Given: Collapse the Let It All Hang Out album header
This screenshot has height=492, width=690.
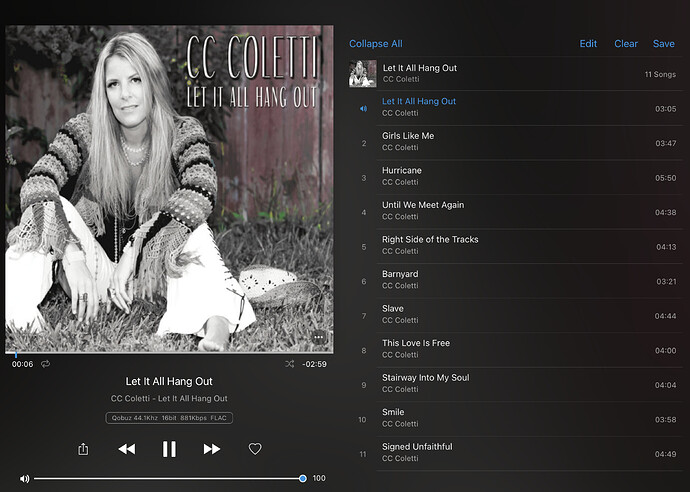Looking at the screenshot, I should click(x=516, y=73).
